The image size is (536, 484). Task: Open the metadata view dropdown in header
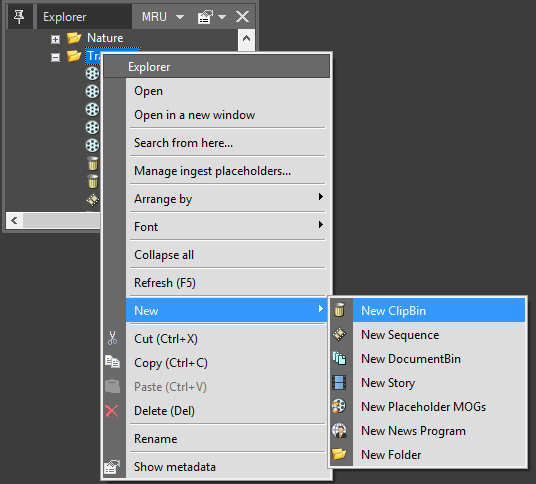tap(222, 17)
